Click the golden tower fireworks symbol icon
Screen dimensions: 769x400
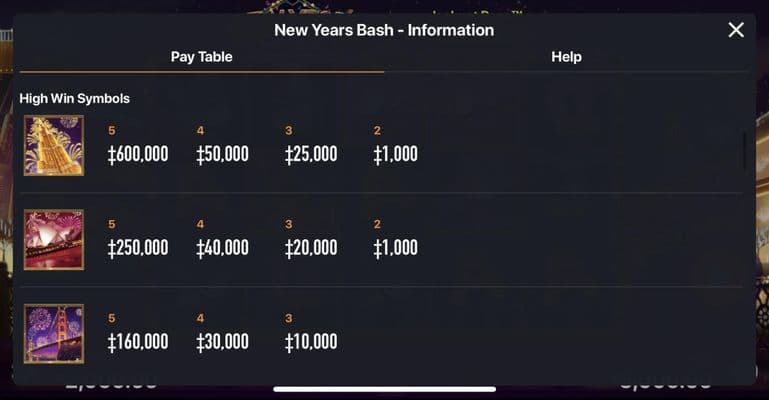point(53,145)
